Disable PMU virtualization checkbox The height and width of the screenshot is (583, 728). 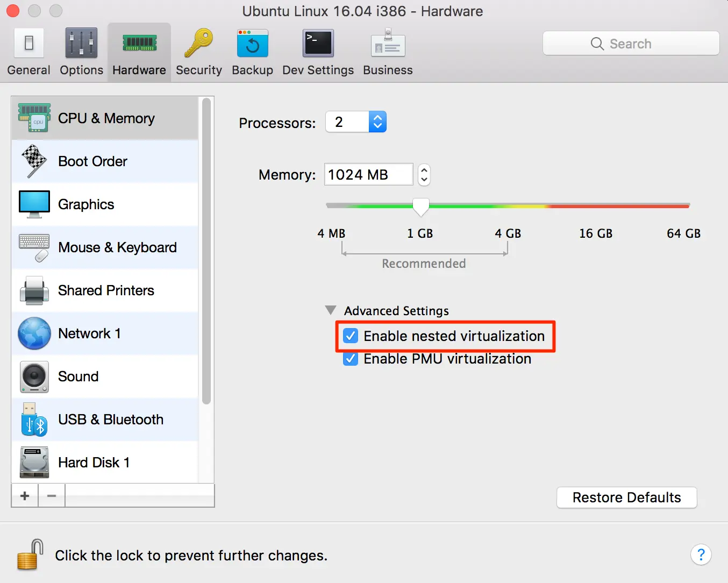[x=351, y=359]
